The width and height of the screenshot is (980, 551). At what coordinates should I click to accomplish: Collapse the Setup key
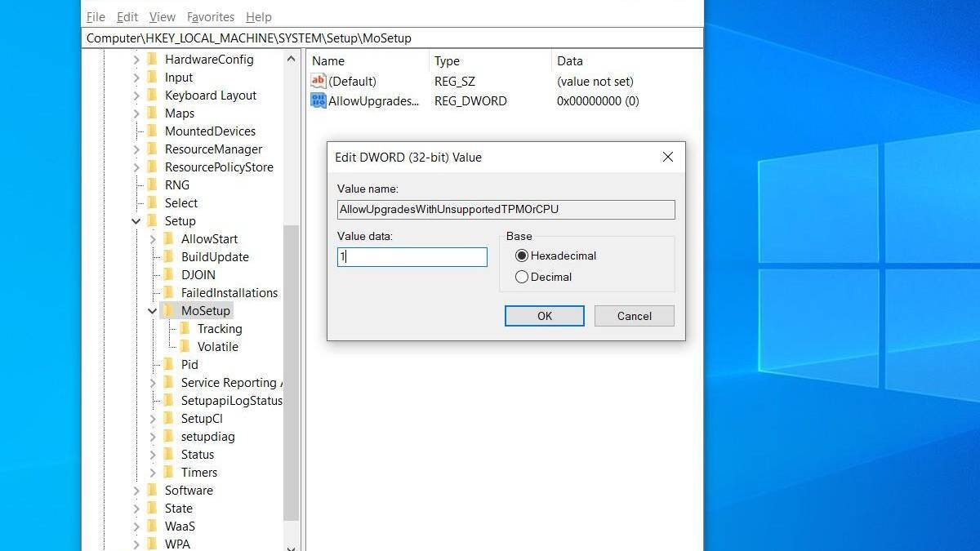click(x=136, y=221)
